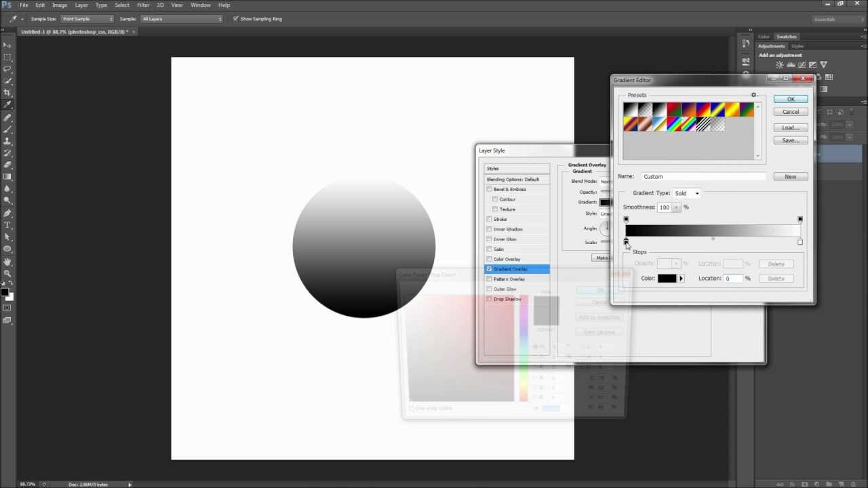
Task: Enable Bevel & Emboss layer style
Action: pos(489,189)
